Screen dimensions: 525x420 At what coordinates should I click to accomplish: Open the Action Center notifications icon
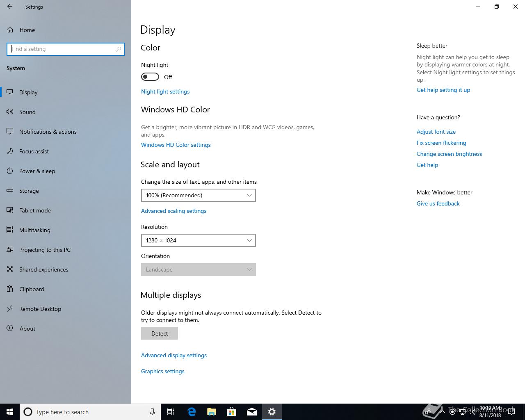[x=511, y=412]
